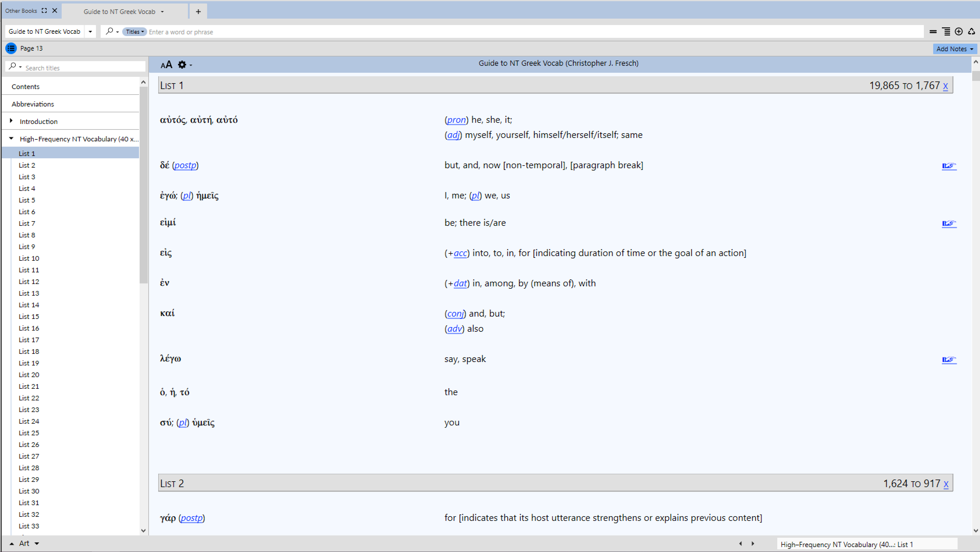The width and height of the screenshot is (980, 552).
Task: Click the magnifier icon in Search titles box
Action: pos(13,66)
